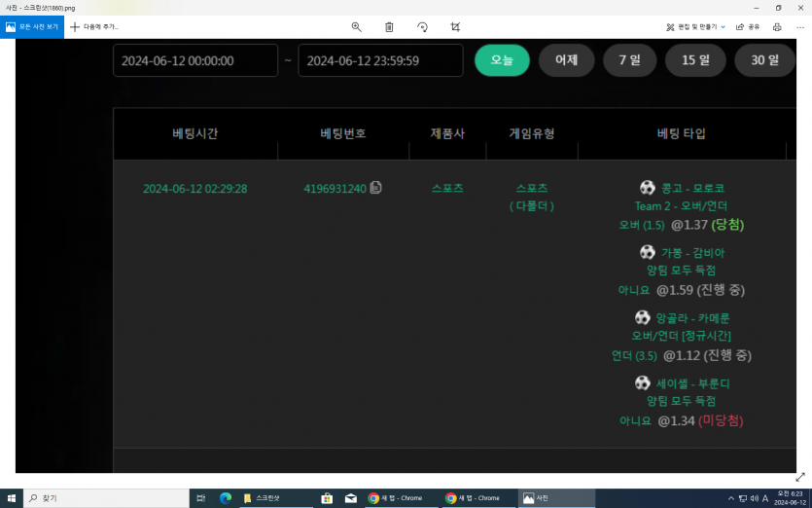812x508 pixels.
Task: Open the Mail app from the taskbar
Action: [x=351, y=498]
